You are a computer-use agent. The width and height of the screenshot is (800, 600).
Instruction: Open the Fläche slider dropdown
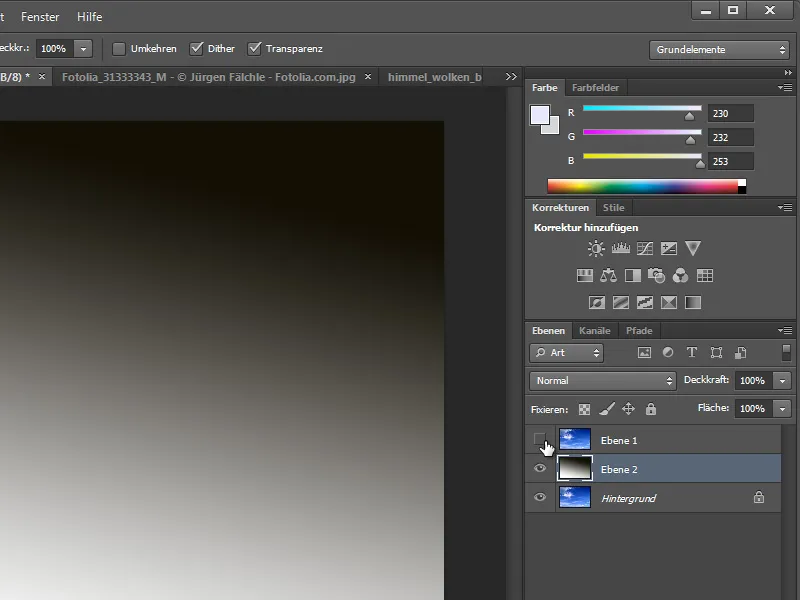(782, 409)
